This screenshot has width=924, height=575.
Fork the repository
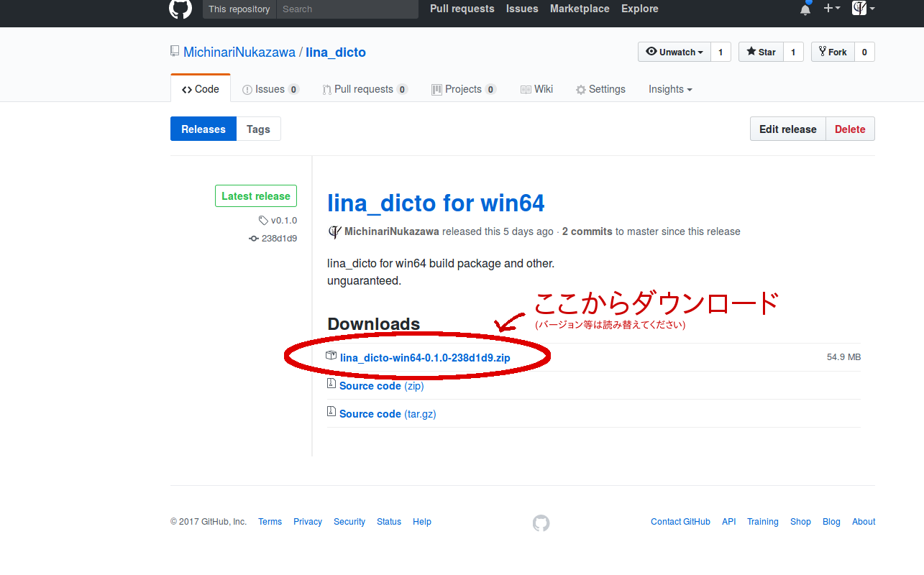[833, 52]
